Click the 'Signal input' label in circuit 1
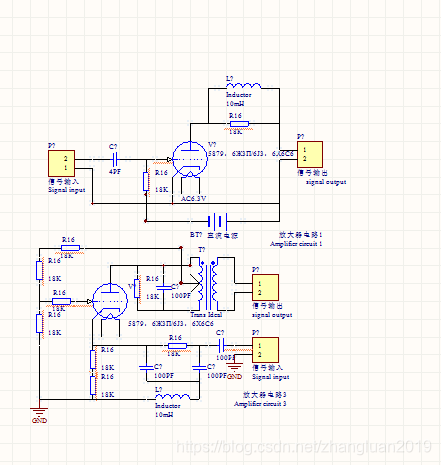Image resolution: width=441 pixels, height=465 pixels. (x=67, y=190)
